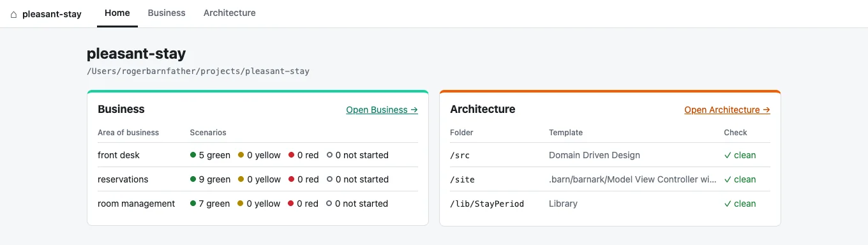Click 0 yellow in front desk row
The height and width of the screenshot is (245, 868).
pyautogui.click(x=259, y=155)
